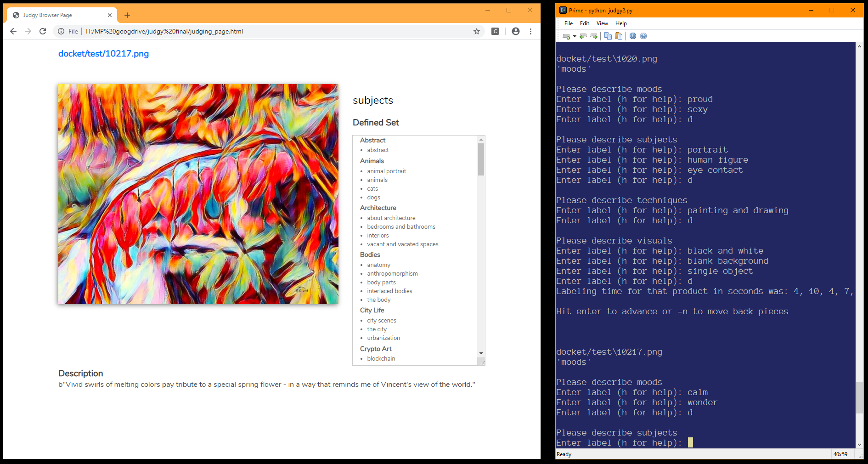Open the View menu in Prime window
868x464 pixels.
602,23
